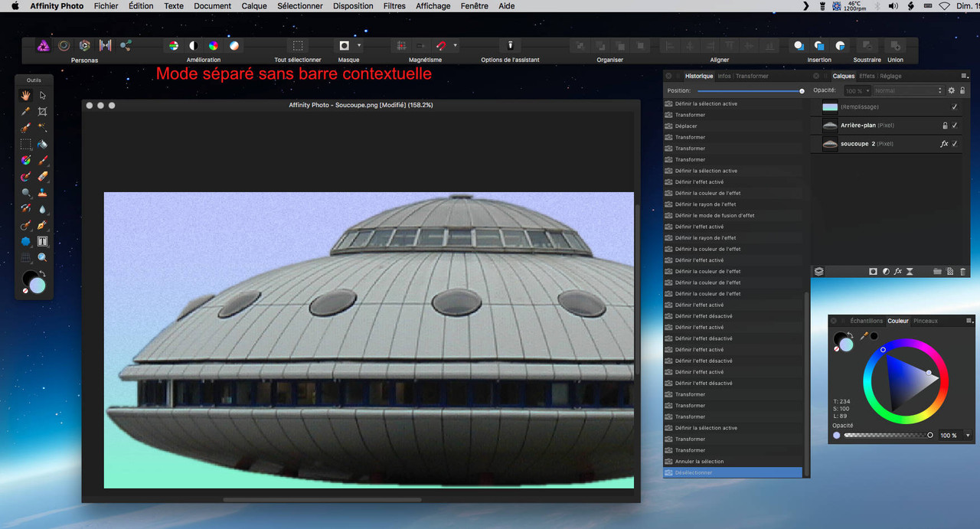Apply Auto Levels enhancement
The width and height of the screenshot is (980, 529).
(x=174, y=46)
